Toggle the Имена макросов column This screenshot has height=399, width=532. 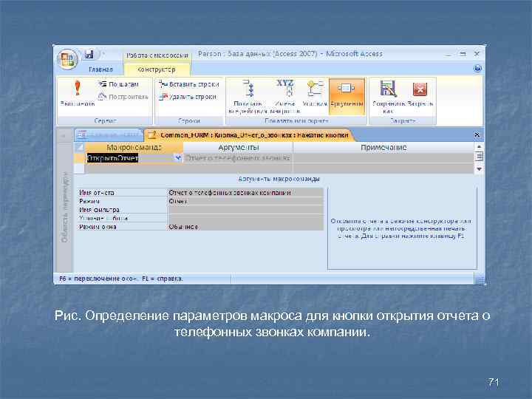[284, 97]
